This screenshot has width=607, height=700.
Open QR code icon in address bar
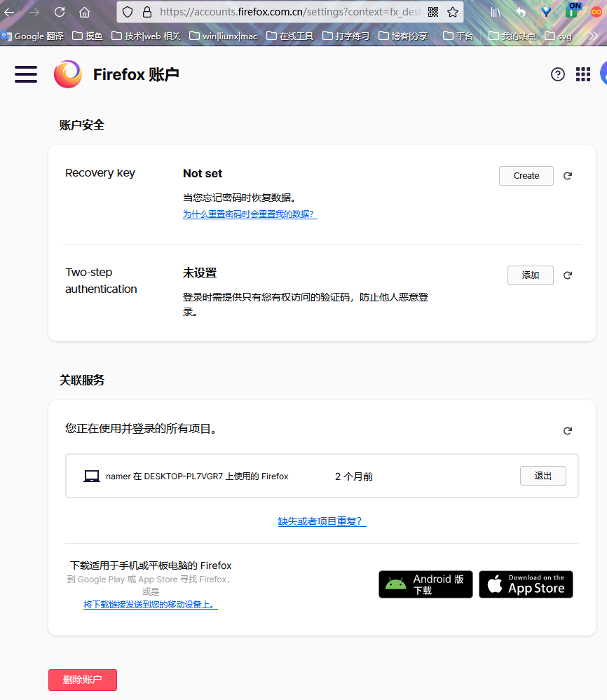[x=433, y=12]
